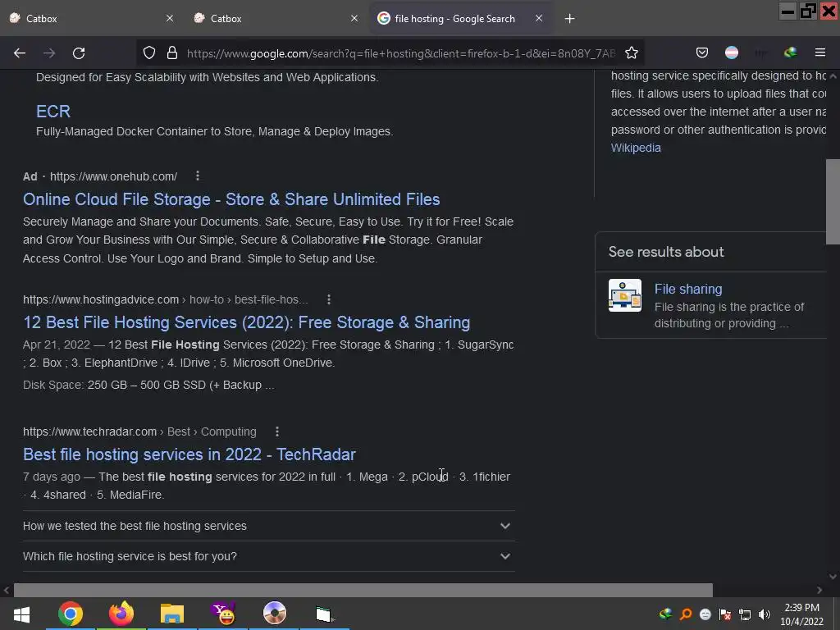Go back to the previous page
The height and width of the screenshot is (630, 840).
pos(20,53)
